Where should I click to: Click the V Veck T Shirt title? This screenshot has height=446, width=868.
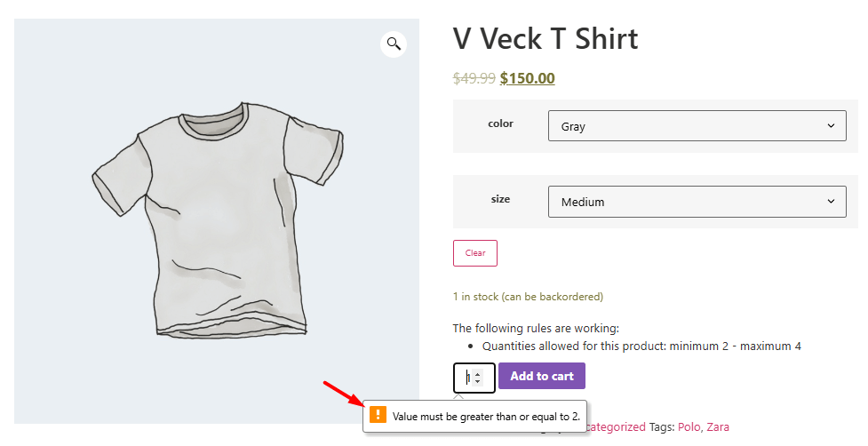point(545,39)
